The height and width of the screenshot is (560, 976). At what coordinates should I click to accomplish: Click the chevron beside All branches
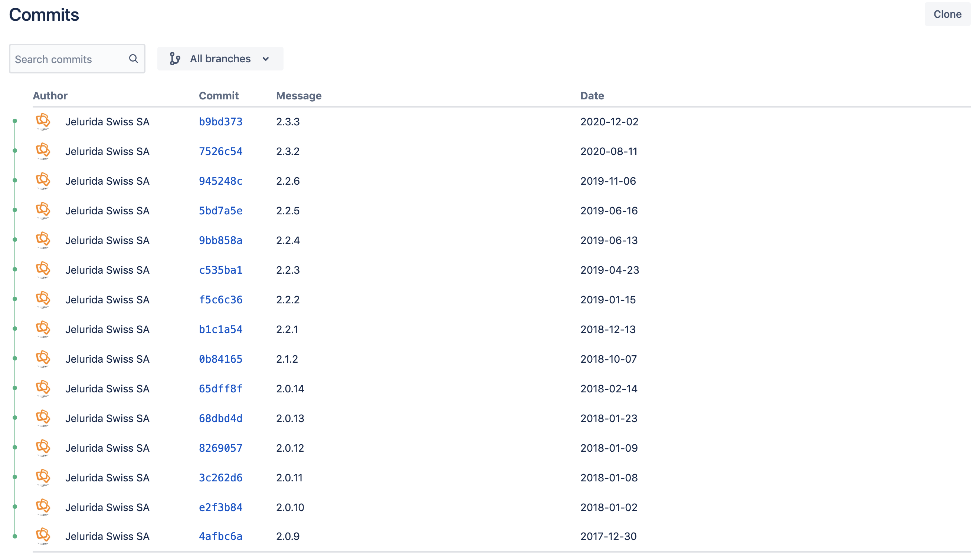[x=266, y=59]
